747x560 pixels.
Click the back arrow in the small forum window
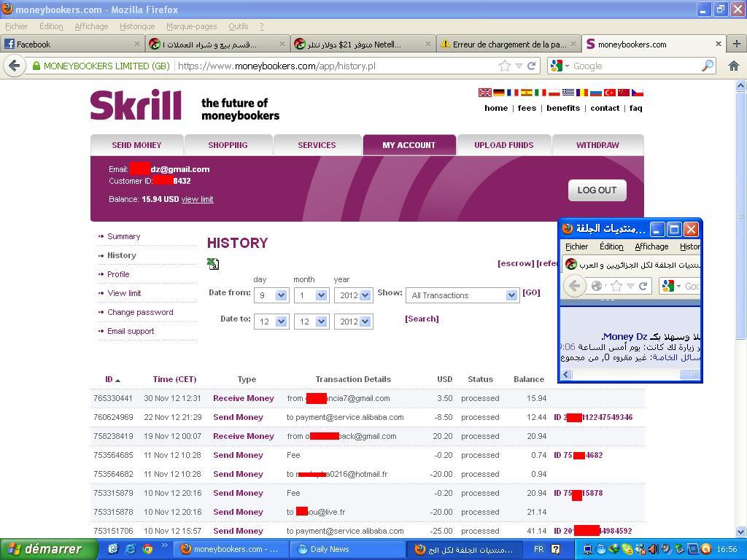[x=575, y=286]
